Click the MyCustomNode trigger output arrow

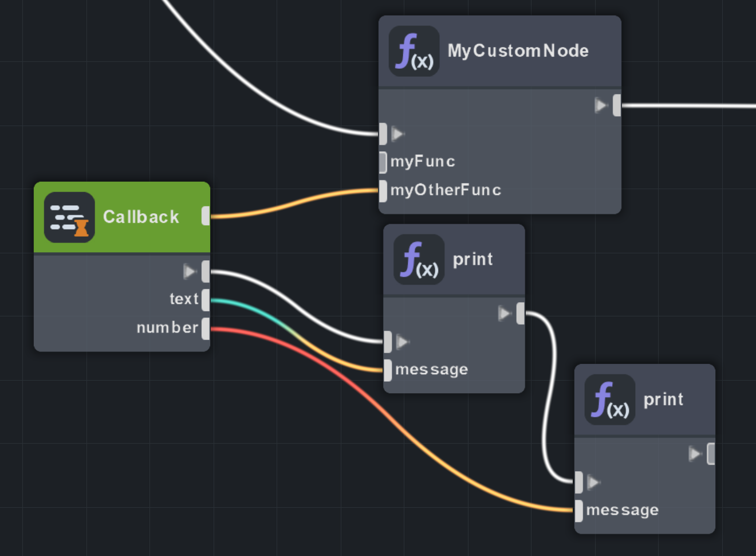click(600, 105)
